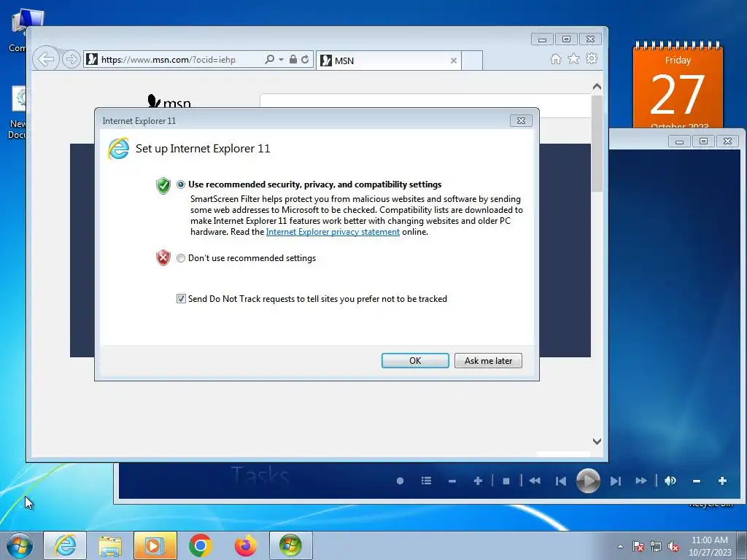Viewport: 747px width, 560px height.
Task: Show hidden system tray icons
Action: 620,546
